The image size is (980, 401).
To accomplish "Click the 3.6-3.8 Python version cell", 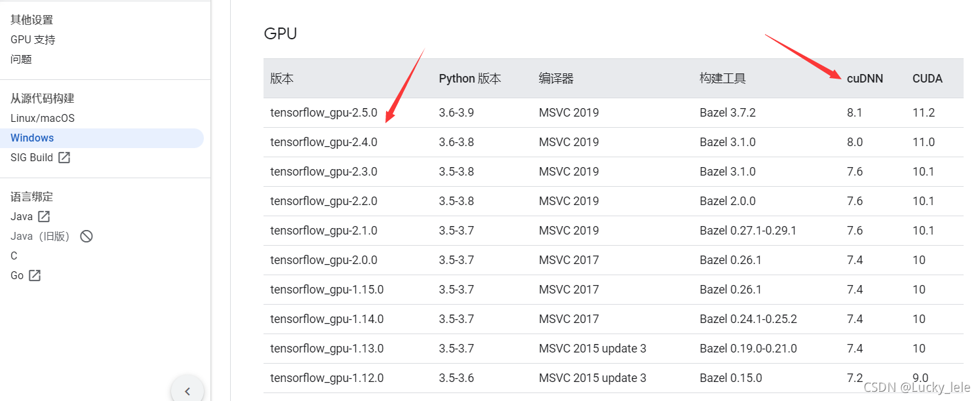I will 456,142.
